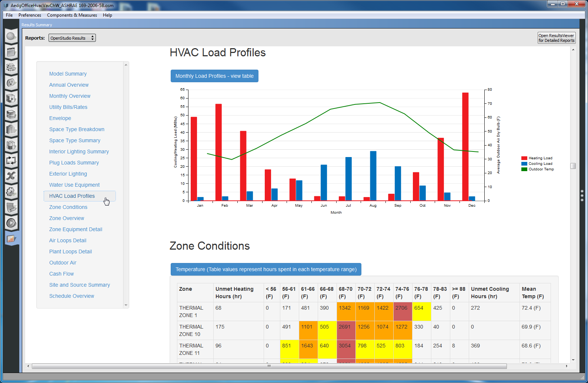Viewport: 588px width, 383px height.
Task: Go to Constructions tab with brick wall icon
Action: [x=11, y=67]
